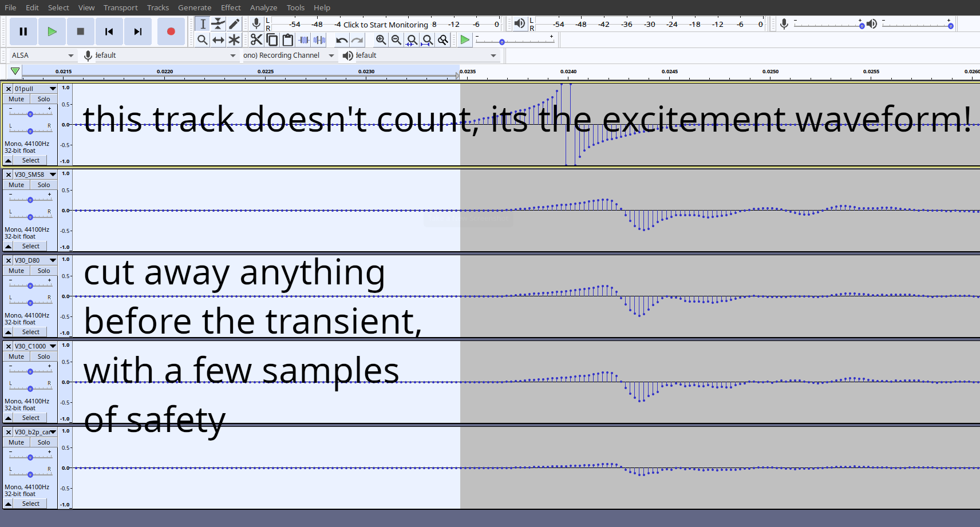The image size is (980, 527).
Task: Copy selection with the copy icon
Action: click(x=272, y=39)
